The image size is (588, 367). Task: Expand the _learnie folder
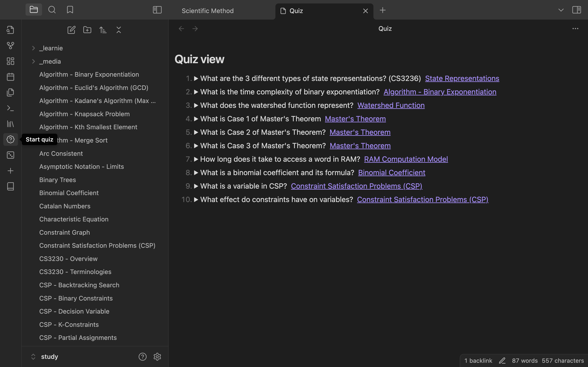click(33, 48)
